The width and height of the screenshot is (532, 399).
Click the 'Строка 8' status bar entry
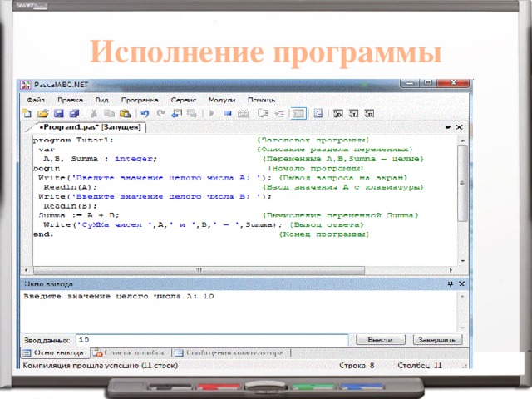coord(357,366)
